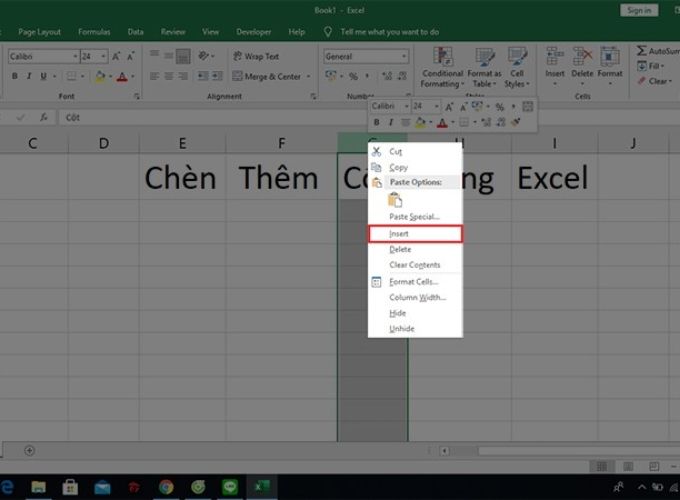Screen dimensions: 680x500
Task: Click Increase Font Size in the ribbon
Action: [x=116, y=56]
